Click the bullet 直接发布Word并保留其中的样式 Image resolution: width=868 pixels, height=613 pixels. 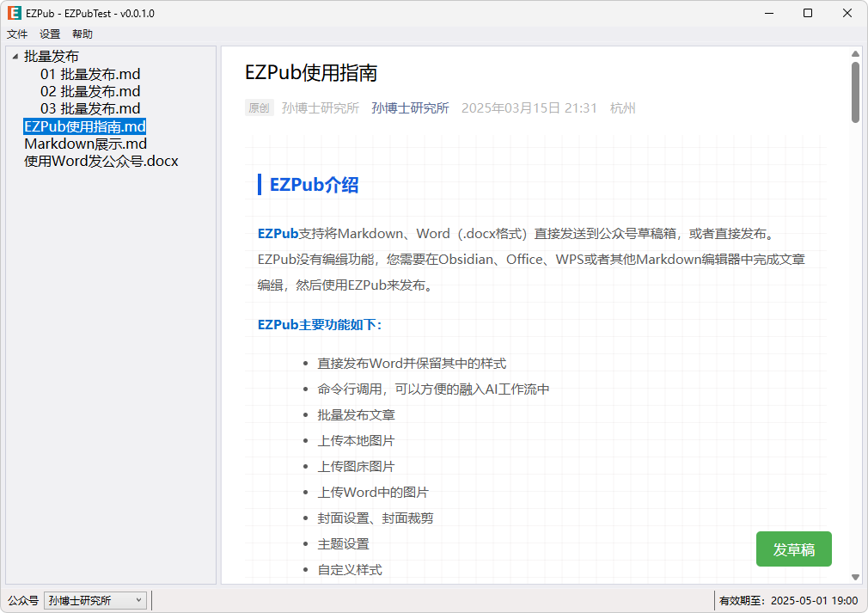tap(412, 364)
